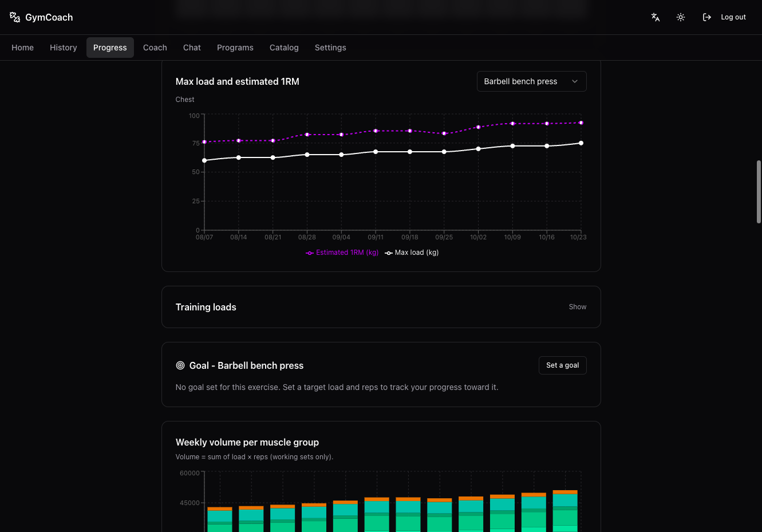Switch to the Coach tab
762x532 pixels.
point(155,48)
